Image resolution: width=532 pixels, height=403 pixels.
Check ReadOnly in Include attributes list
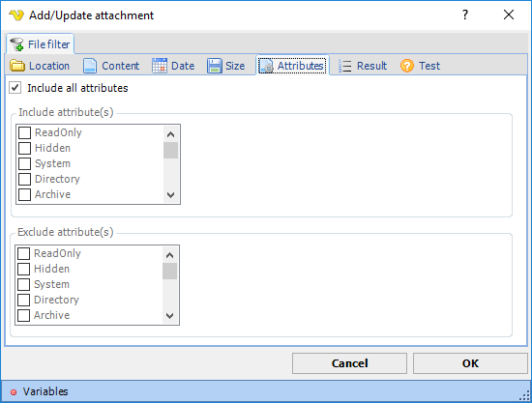point(24,132)
